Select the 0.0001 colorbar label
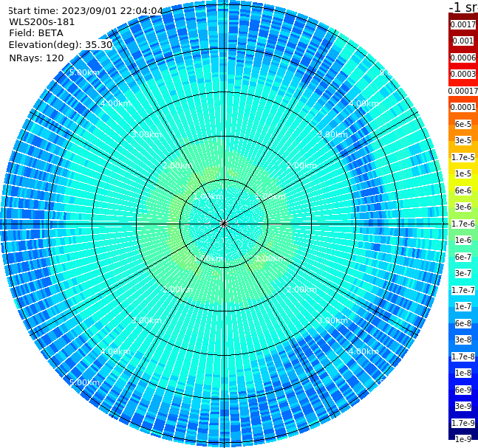This screenshot has width=478, height=448. pyautogui.click(x=463, y=107)
